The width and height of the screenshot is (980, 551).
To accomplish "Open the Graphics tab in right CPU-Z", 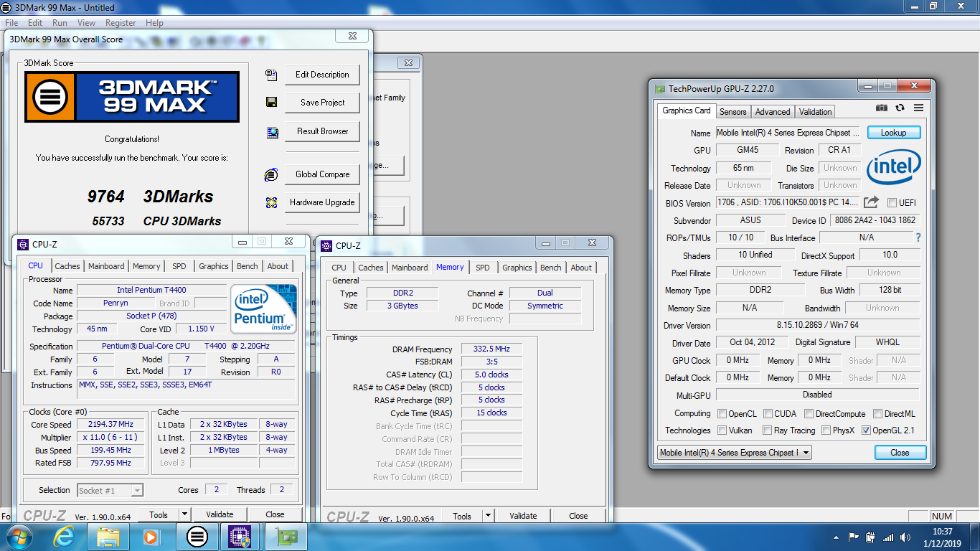I will (517, 268).
